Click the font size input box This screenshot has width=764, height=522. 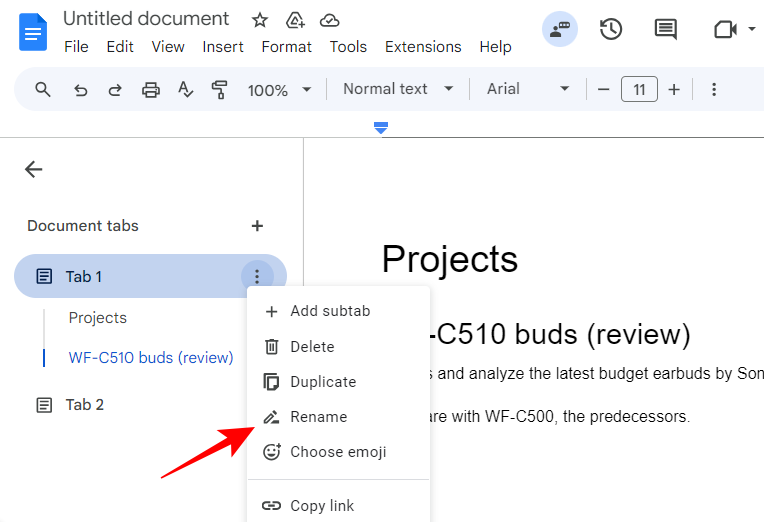[639, 90]
